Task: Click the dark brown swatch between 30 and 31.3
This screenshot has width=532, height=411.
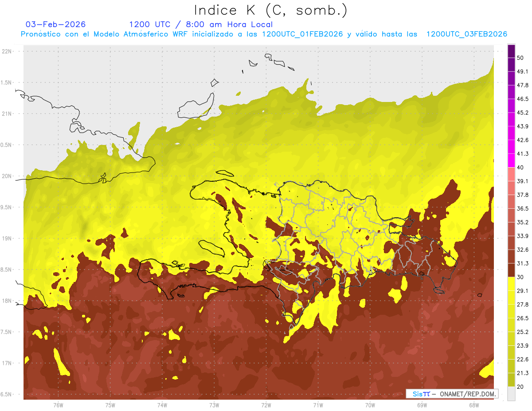Action: [x=511, y=270]
